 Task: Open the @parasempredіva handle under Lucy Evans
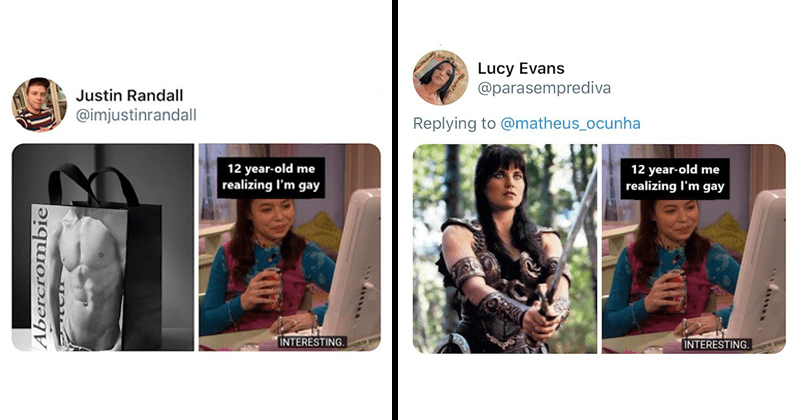[x=544, y=88]
